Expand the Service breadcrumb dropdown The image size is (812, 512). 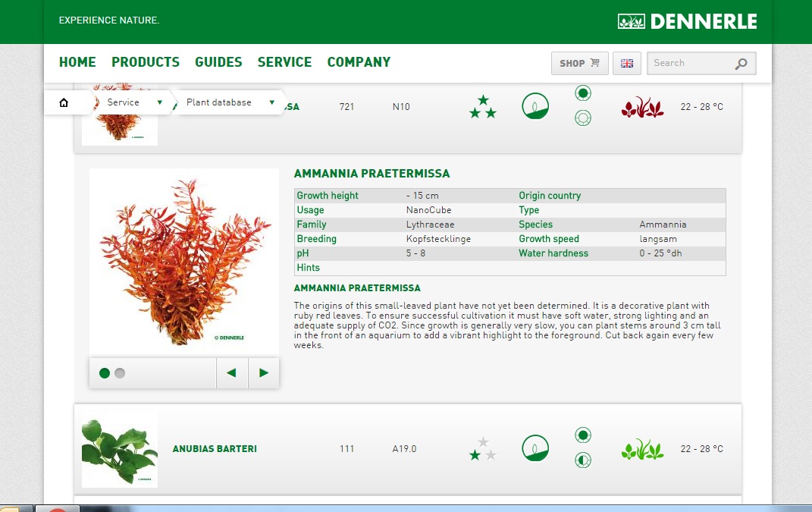click(159, 102)
